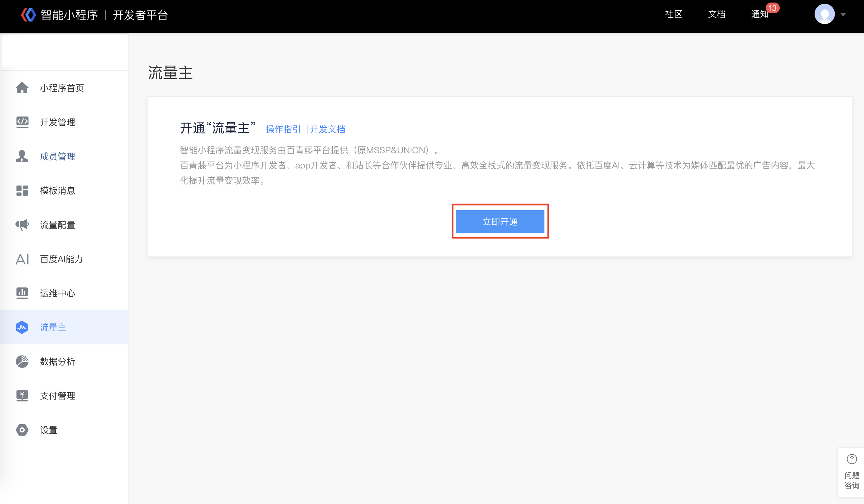Click the question mark help icon
The height and width of the screenshot is (504, 864).
[x=852, y=459]
